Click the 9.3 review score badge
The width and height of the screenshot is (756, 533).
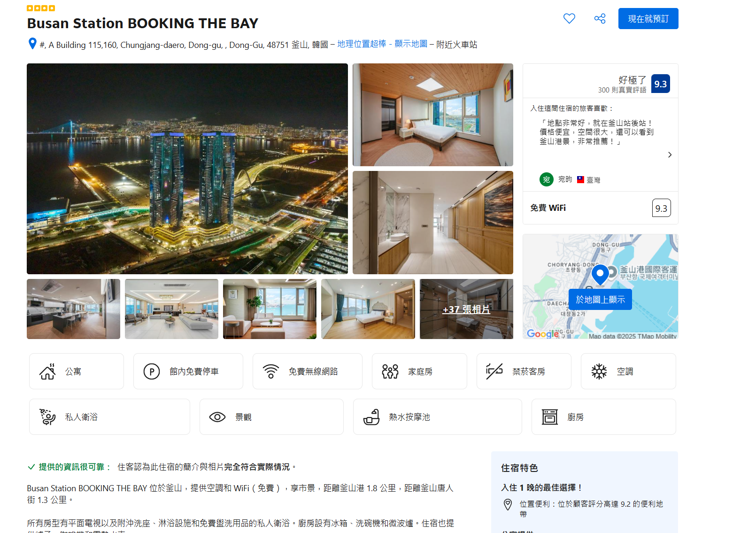point(661,84)
